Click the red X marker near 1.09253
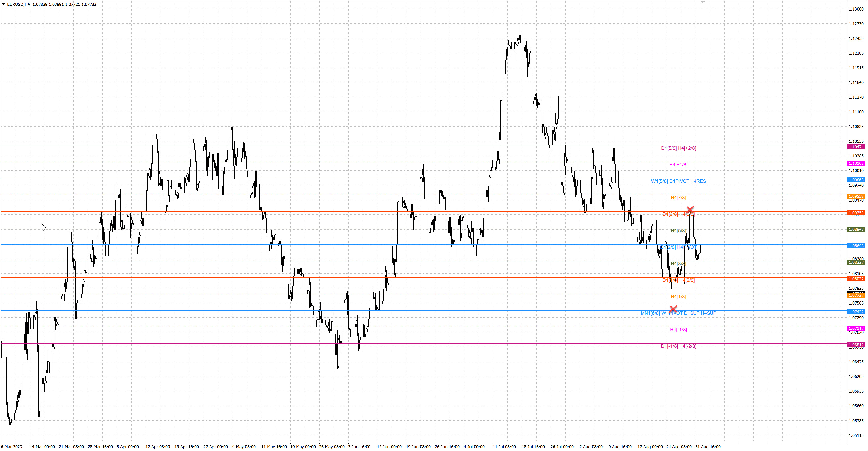This screenshot has height=451, width=868. (x=690, y=210)
